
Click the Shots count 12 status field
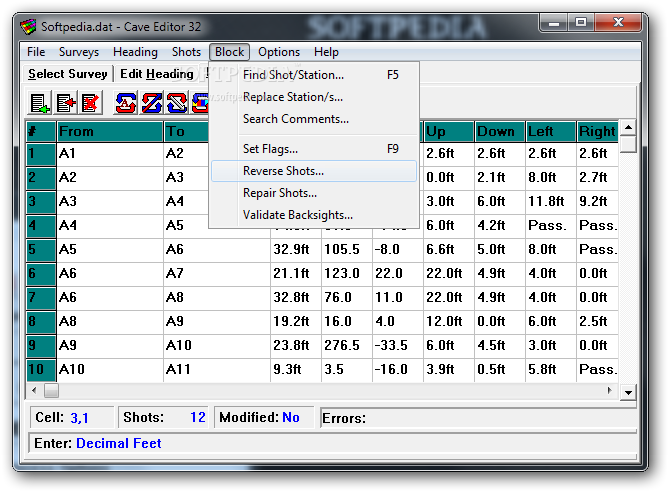tap(163, 417)
